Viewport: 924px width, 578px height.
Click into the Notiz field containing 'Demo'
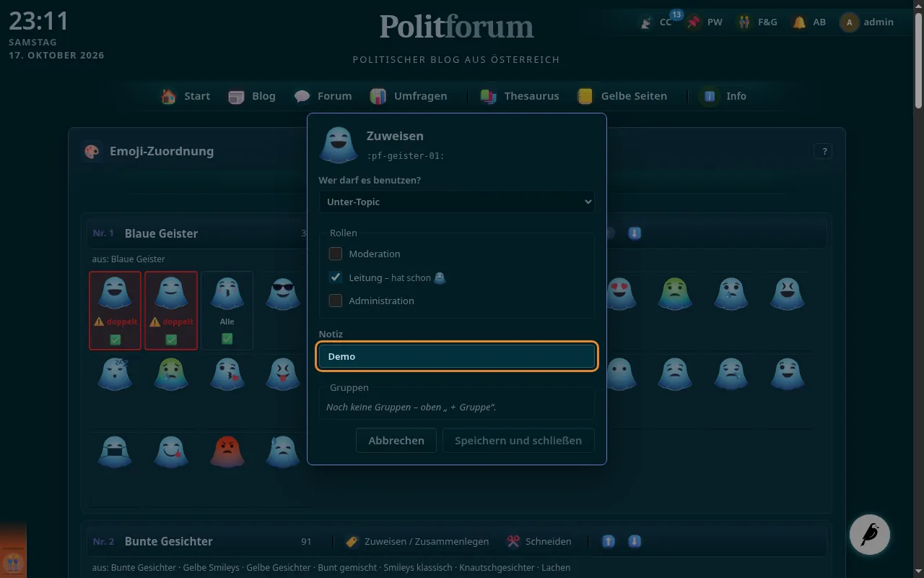(456, 356)
